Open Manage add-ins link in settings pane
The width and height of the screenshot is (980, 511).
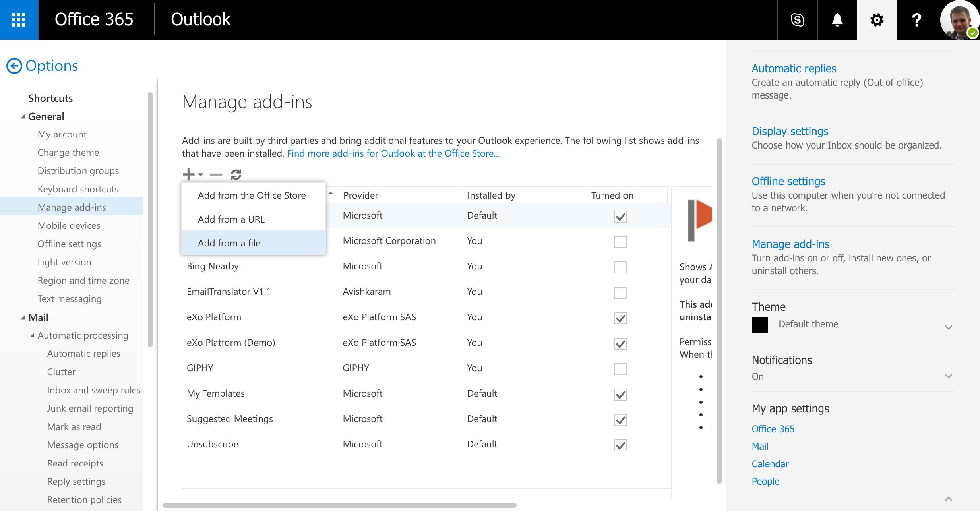(791, 244)
